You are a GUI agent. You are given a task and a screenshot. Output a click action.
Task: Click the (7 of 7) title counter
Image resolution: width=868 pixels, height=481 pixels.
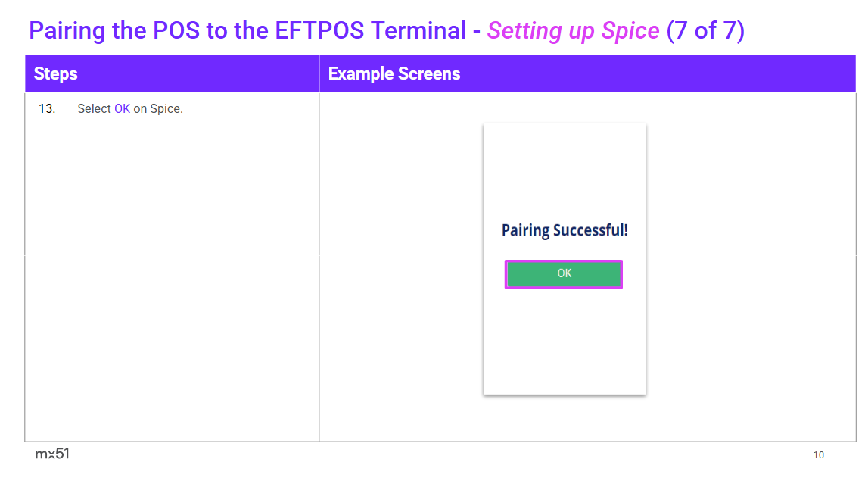point(705,31)
